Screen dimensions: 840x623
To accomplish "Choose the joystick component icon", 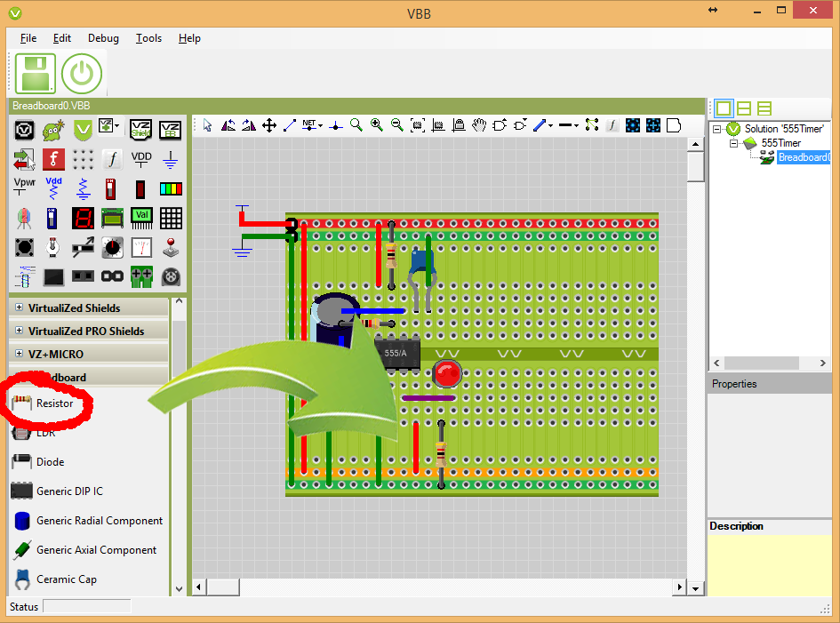I will point(170,247).
